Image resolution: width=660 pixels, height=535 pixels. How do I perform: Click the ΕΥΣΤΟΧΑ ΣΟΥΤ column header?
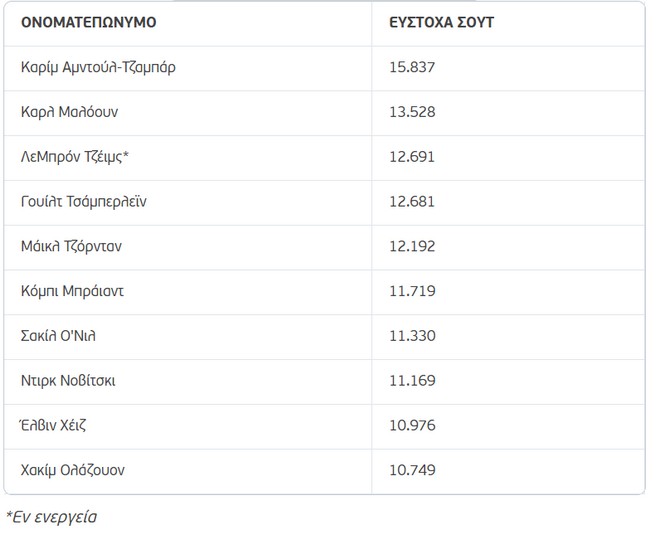click(441, 21)
